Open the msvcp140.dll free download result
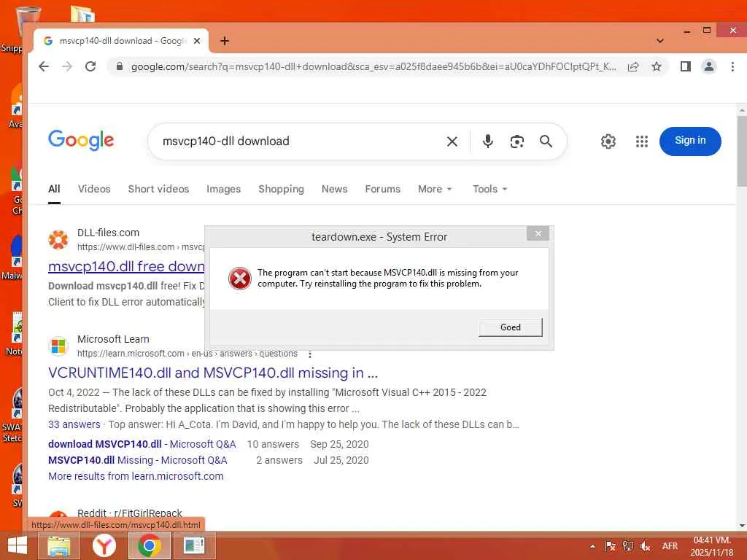This screenshot has width=747, height=560. point(126,266)
